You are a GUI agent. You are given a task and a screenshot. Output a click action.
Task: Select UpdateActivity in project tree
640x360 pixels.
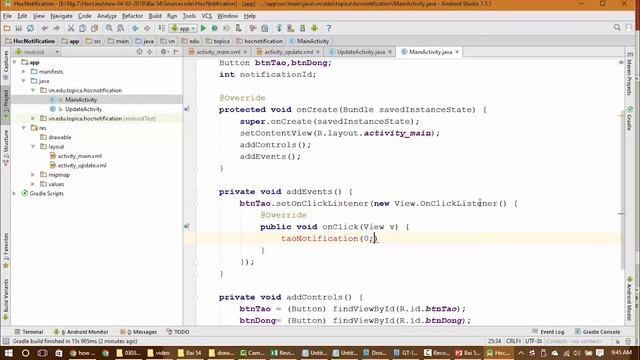(x=83, y=109)
